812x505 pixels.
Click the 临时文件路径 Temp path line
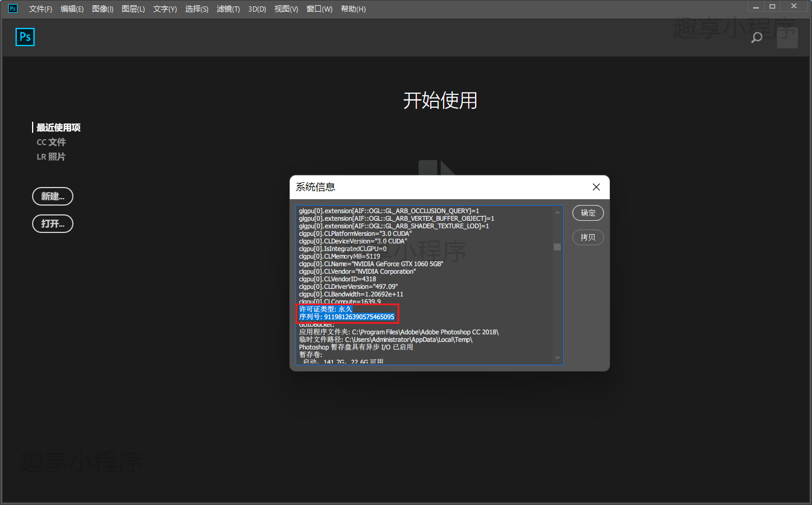pyautogui.click(x=386, y=340)
